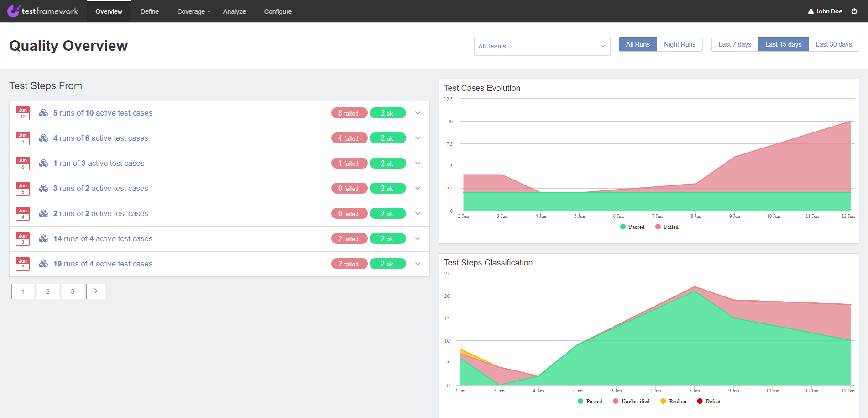Click the pipeline icon beside the Jun 9 run
This screenshot has height=418, width=868.
coord(43,138)
